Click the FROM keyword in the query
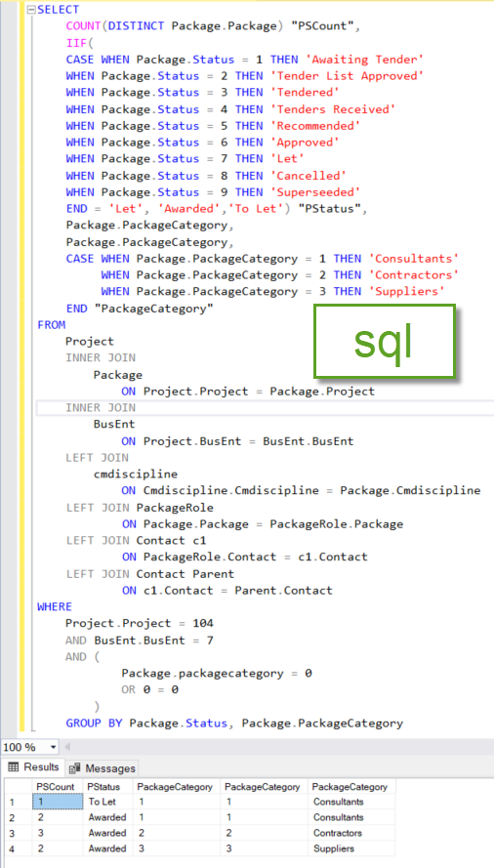Screen dimensions: 494x868 (x=51, y=325)
